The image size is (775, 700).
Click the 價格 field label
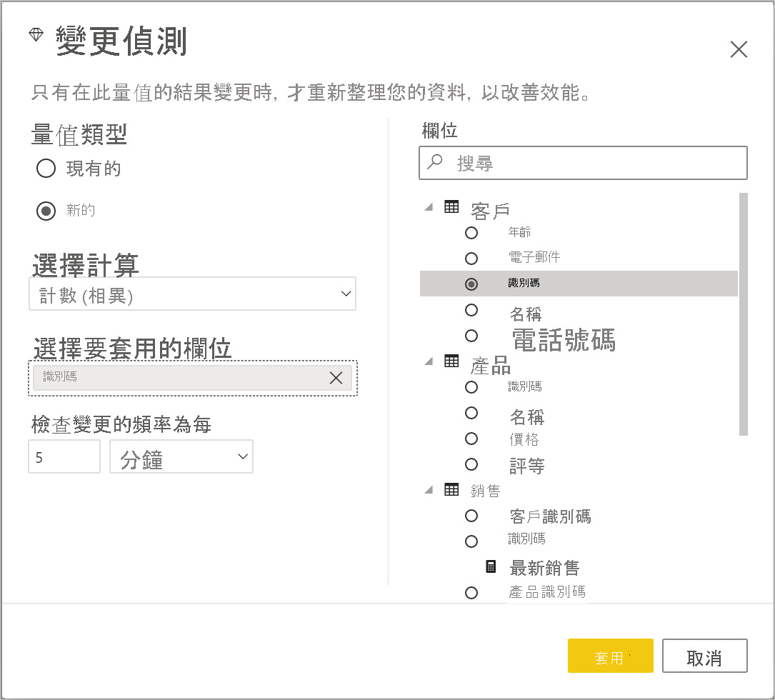(524, 439)
